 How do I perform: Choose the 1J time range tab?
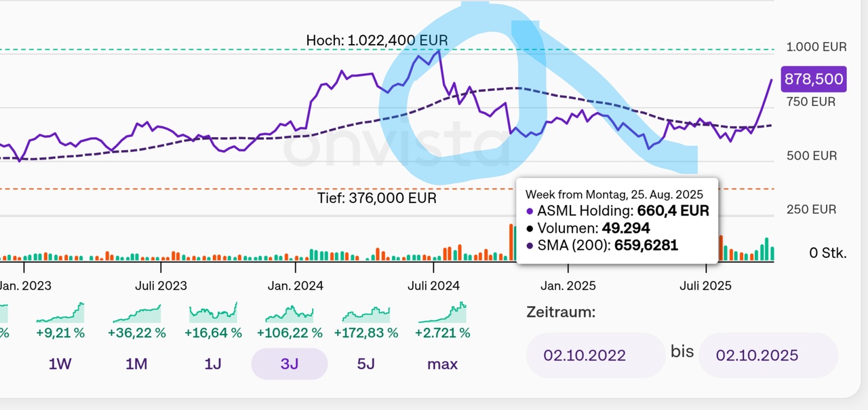coord(213,364)
